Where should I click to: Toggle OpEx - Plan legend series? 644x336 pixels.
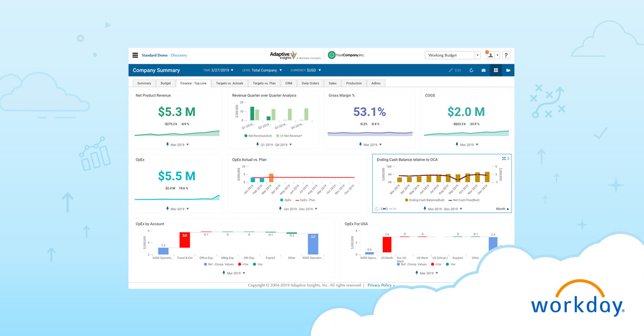click(x=305, y=200)
